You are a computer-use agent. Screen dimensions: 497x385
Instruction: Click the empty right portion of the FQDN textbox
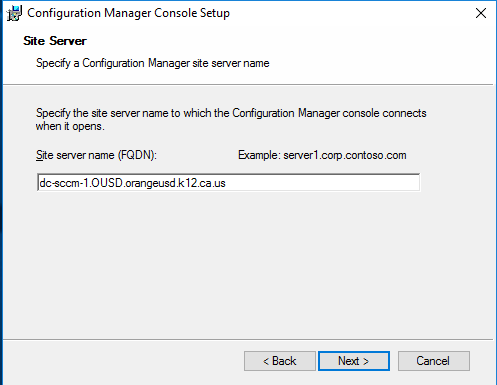323,183
